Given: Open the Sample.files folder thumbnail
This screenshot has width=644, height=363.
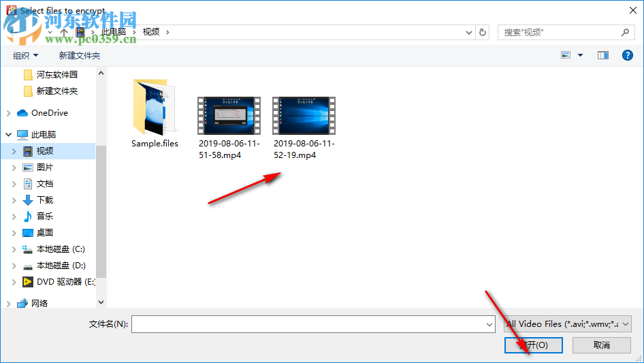Looking at the screenshot, I should (x=155, y=107).
